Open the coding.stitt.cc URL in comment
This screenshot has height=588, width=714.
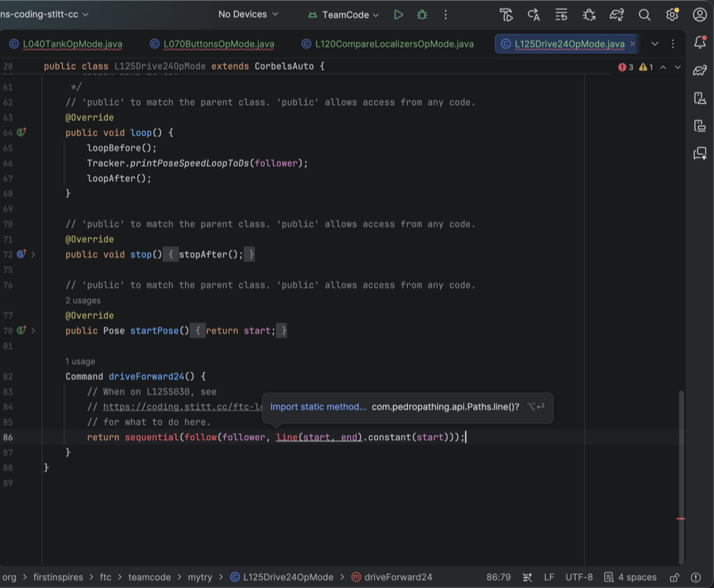pos(182,406)
